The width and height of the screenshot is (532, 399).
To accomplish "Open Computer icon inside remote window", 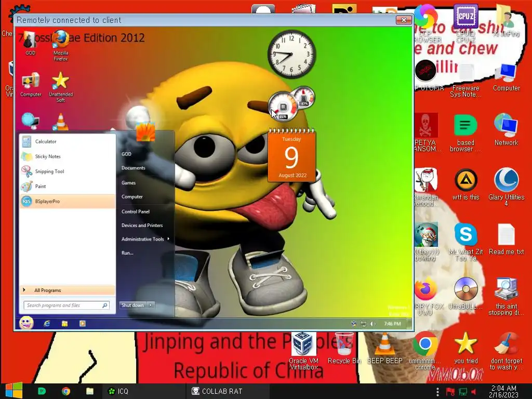I will pos(31,85).
